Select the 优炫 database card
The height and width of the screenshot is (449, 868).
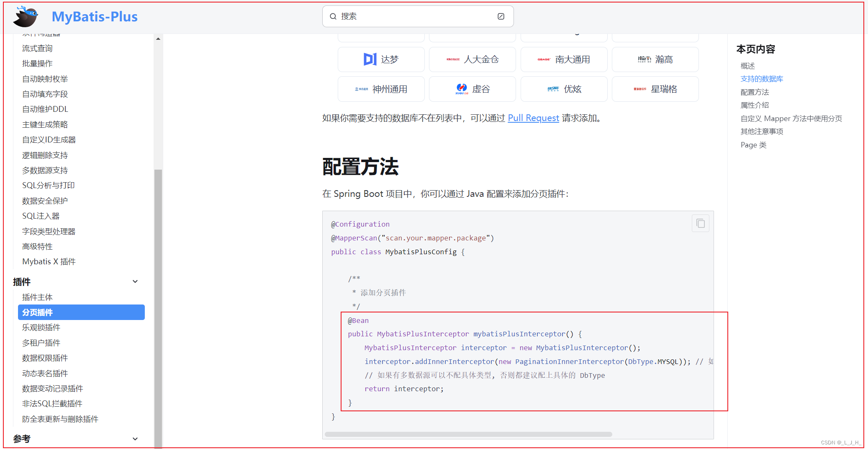click(564, 89)
